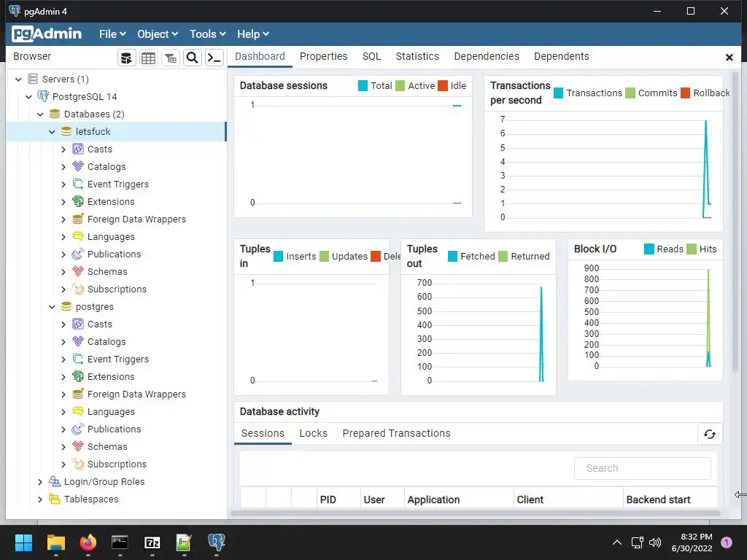Expand Extensions under the postgres database
This screenshot has width=747, height=560.
click(63, 377)
